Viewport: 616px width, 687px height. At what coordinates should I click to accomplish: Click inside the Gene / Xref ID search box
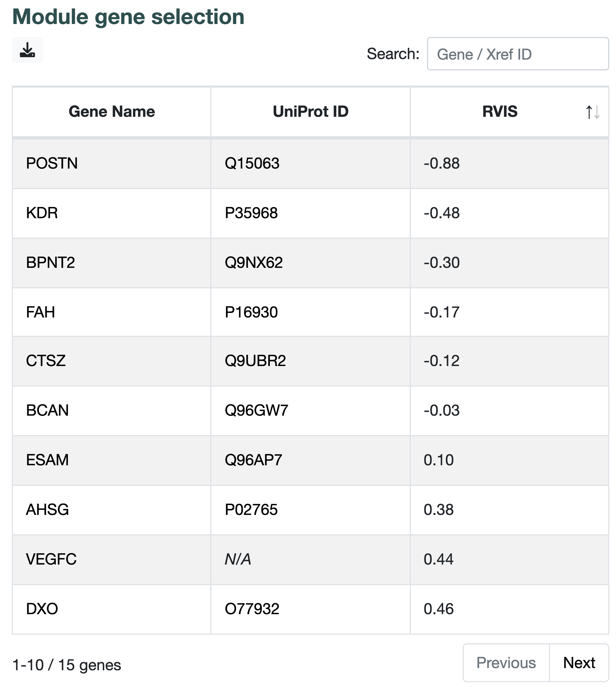click(517, 54)
